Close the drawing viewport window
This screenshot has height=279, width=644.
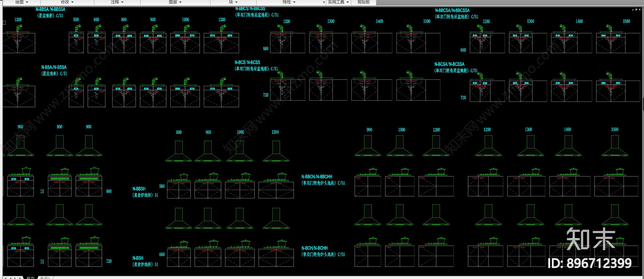640,9
